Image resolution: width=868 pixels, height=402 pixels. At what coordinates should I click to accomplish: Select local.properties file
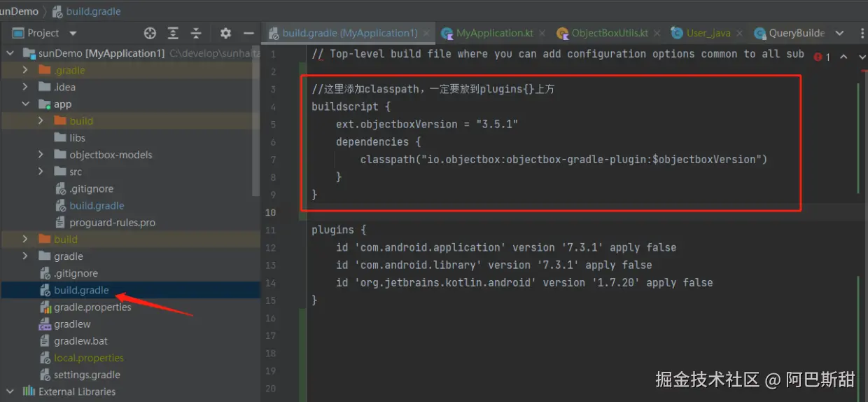[x=88, y=358]
